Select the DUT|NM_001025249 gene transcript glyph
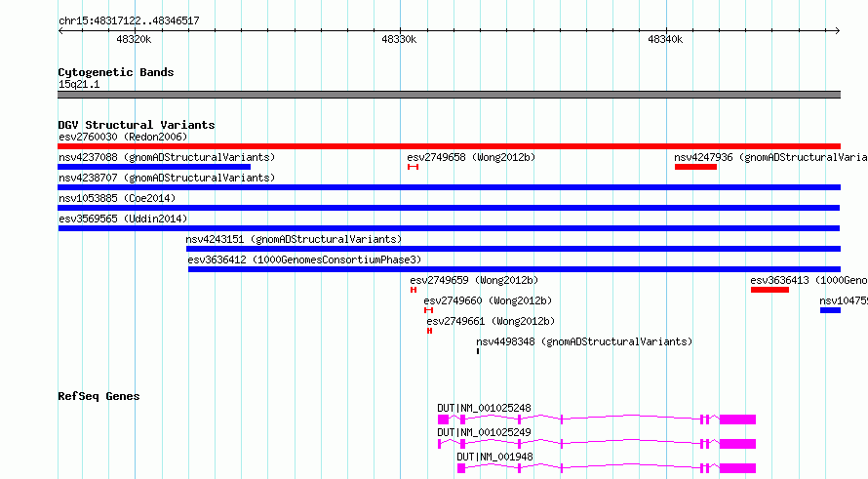 coord(597,444)
